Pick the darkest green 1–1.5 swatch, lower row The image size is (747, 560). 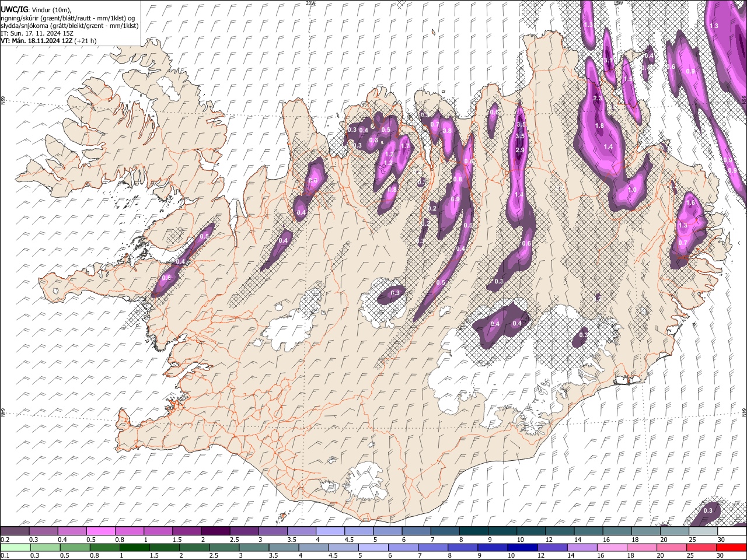[135, 547]
